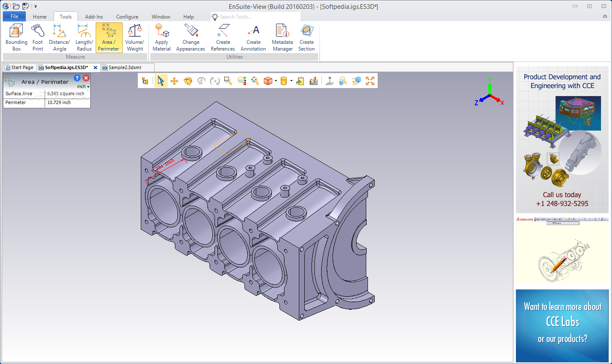Click the Save icon in quick access toolbar

[26, 6]
